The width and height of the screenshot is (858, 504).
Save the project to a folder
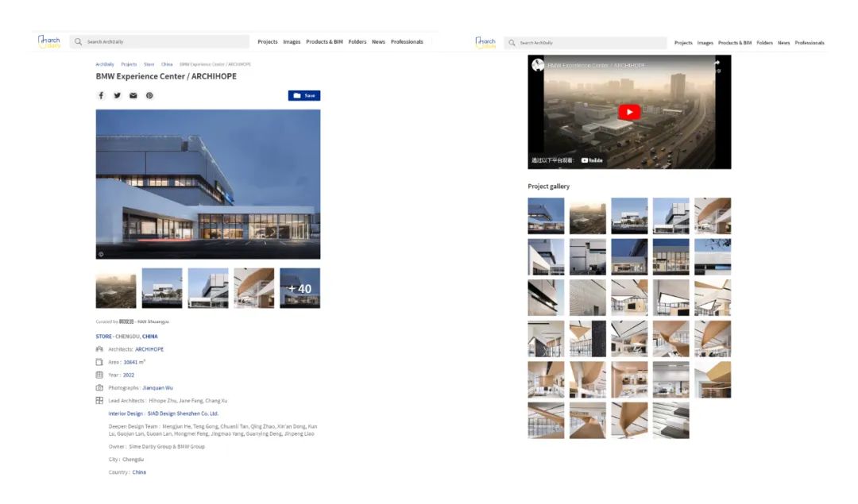click(304, 96)
